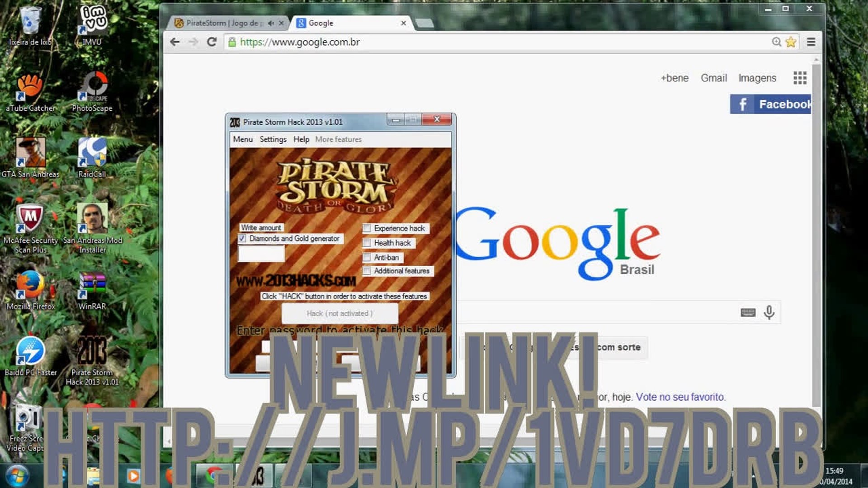Click the browser back arrow
Screen dimensions: 868x488
point(175,42)
